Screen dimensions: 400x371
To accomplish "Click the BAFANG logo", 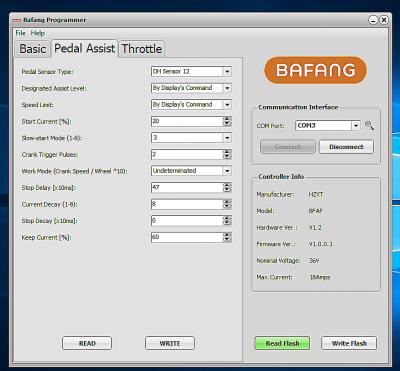I will click(x=315, y=70).
